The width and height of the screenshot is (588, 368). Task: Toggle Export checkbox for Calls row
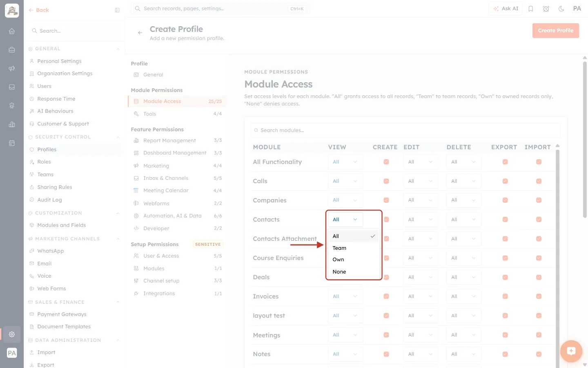coord(505,181)
